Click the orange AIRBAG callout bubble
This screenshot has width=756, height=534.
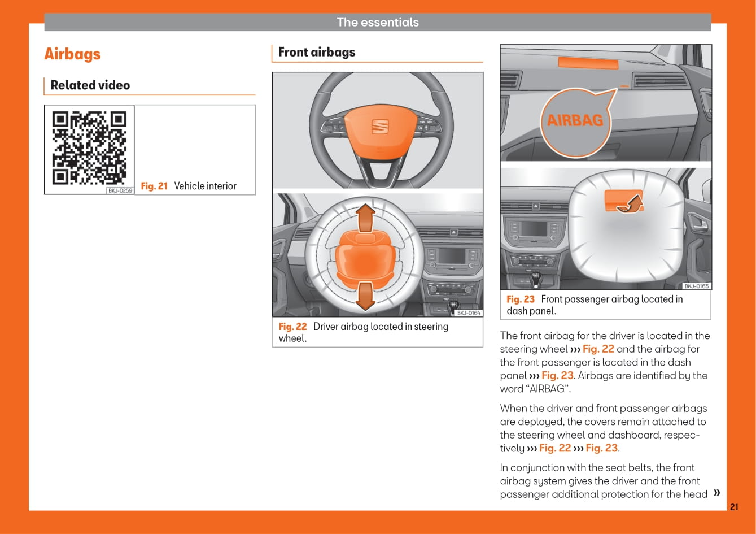tap(575, 120)
